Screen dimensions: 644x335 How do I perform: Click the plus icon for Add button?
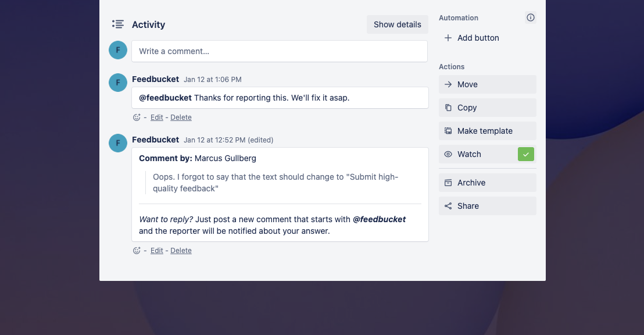[448, 38]
